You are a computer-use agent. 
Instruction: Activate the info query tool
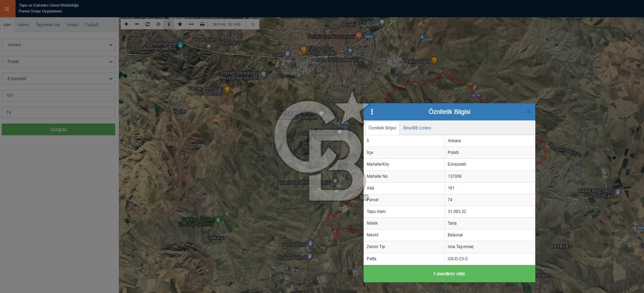click(169, 24)
